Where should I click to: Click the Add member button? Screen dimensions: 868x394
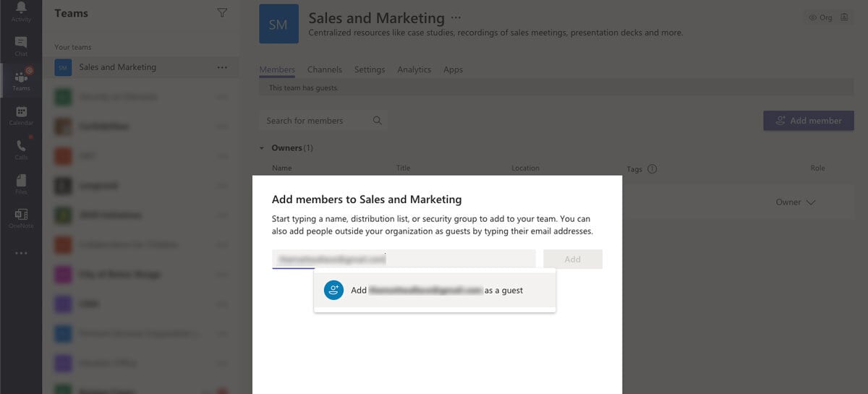tap(809, 121)
